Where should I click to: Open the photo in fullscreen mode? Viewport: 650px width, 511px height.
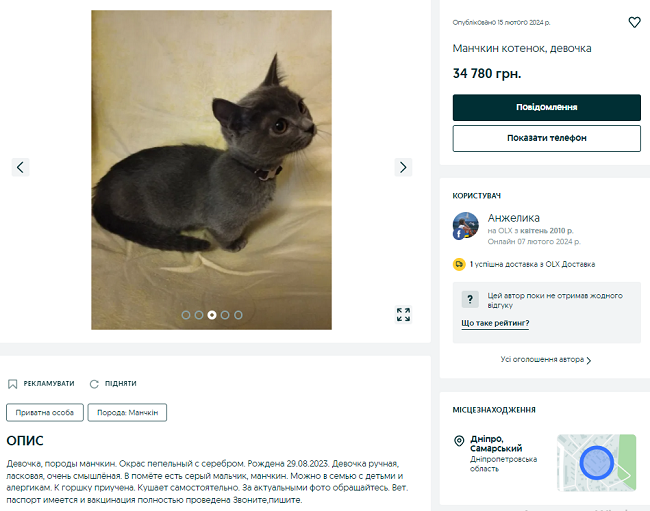(403, 315)
